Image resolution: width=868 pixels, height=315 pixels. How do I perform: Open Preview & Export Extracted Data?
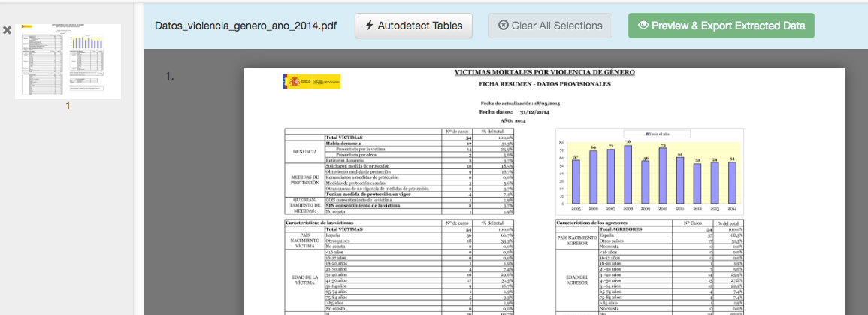721,26
